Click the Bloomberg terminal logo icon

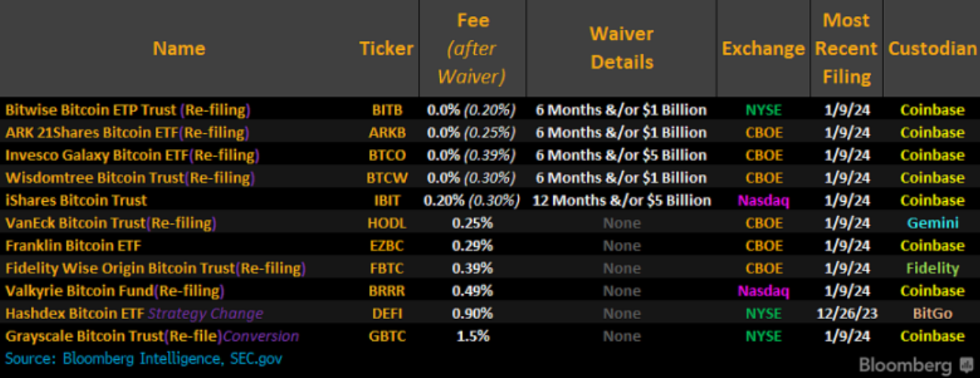point(966,365)
